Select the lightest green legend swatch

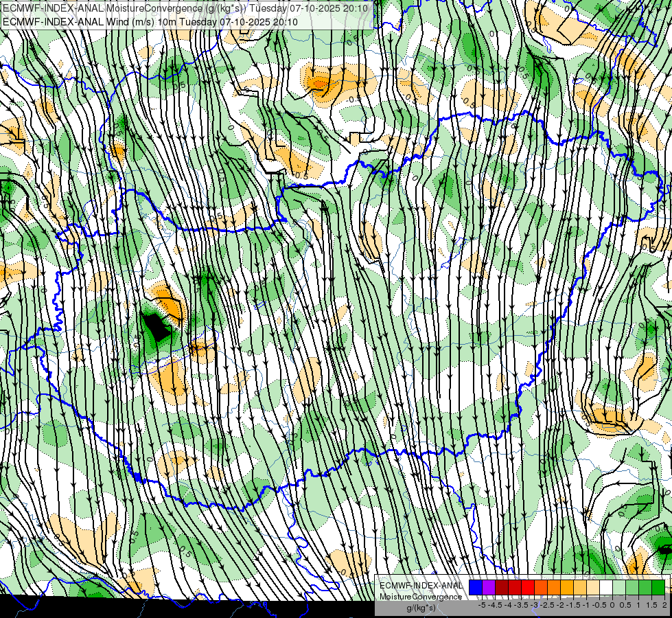[619, 588]
